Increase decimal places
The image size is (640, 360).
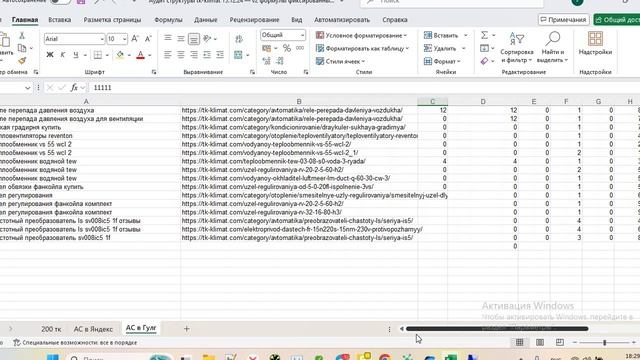267,61
